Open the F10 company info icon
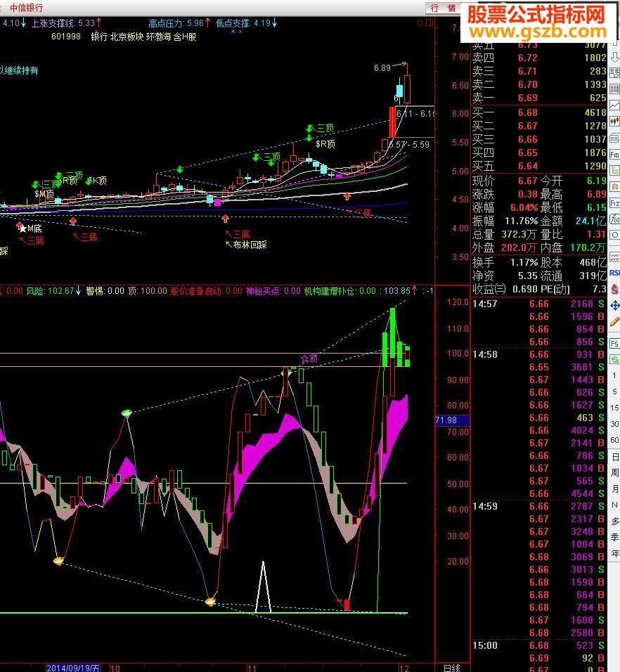Screen dimensions: 620x672 click(615, 154)
